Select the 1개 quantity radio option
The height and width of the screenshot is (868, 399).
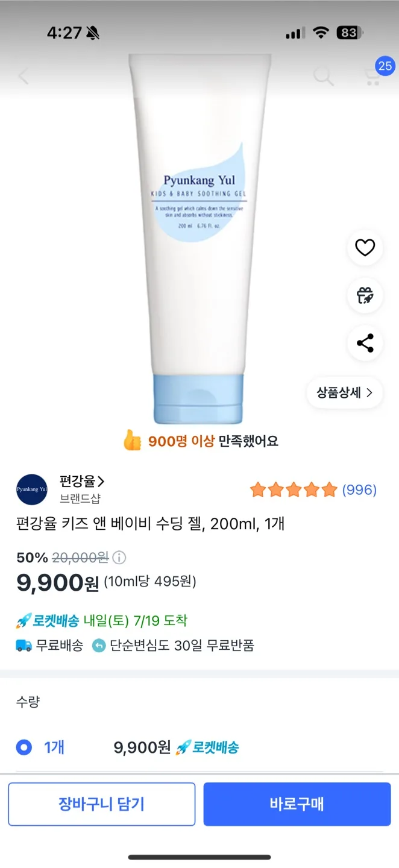pyautogui.click(x=24, y=748)
